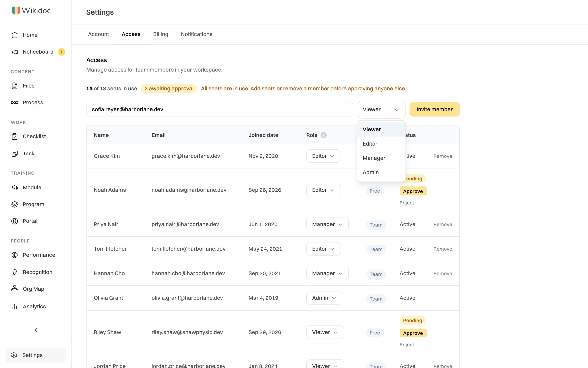Image resolution: width=588 pixels, height=368 pixels.
Task: Click the Invite member button
Action: [434, 110]
